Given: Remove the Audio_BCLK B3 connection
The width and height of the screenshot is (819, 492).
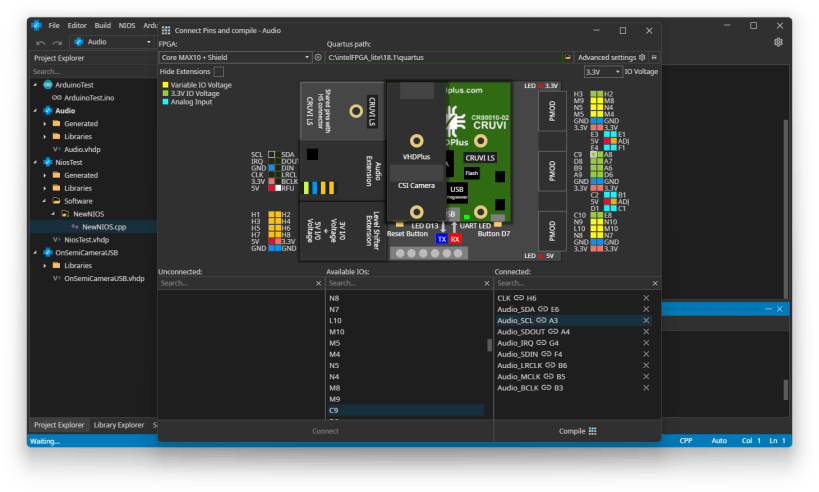Looking at the screenshot, I should point(646,388).
